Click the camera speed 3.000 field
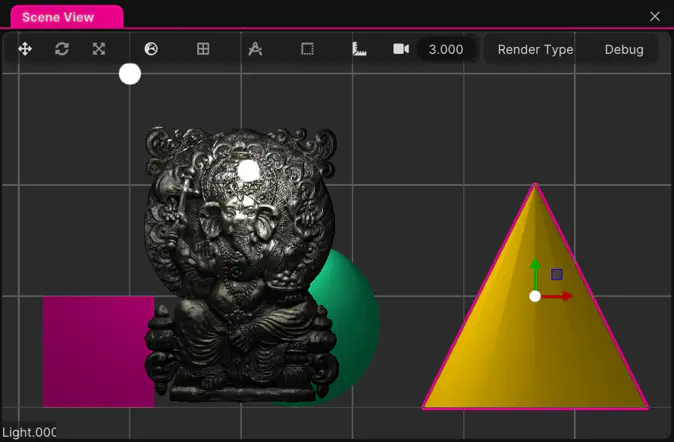This screenshot has height=442, width=674. (446, 49)
